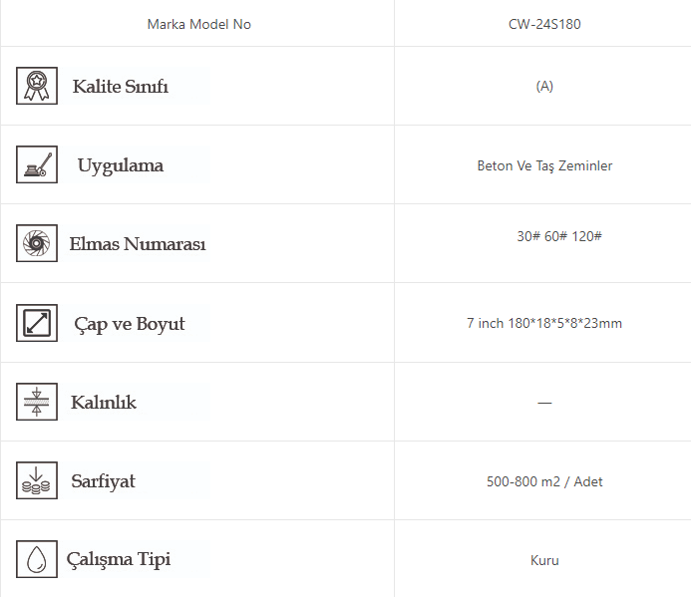Click the Uygulama floor grinder icon
700x597 pixels.
point(37,164)
